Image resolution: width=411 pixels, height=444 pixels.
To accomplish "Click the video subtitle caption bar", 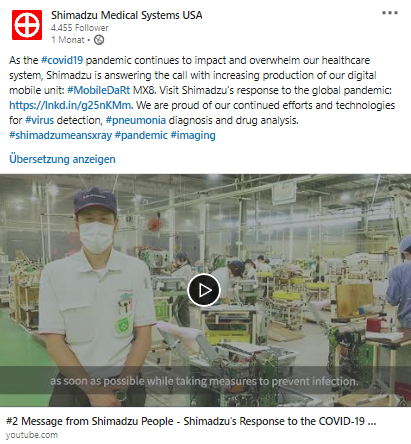I will (205, 381).
